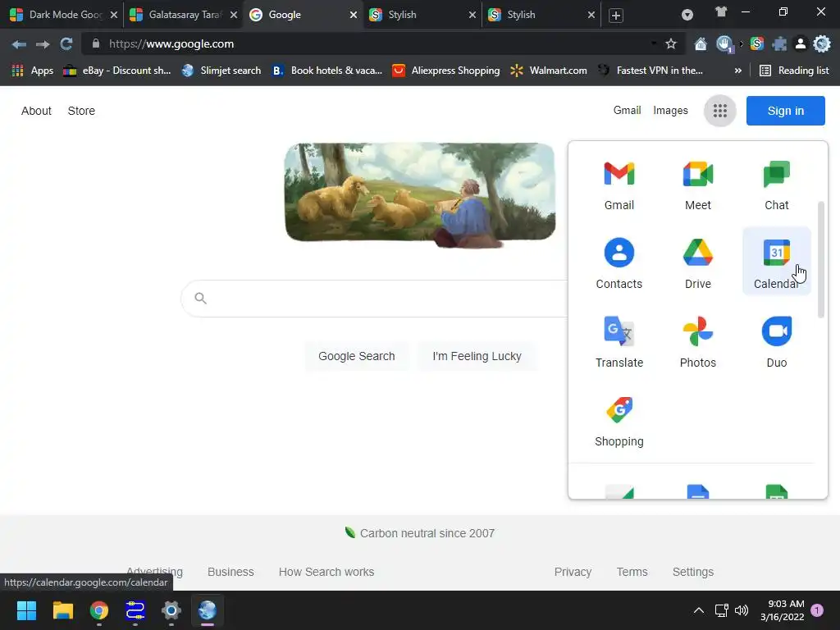Open the Apps bookmarks shortcut
The image size is (840, 630).
tap(32, 71)
